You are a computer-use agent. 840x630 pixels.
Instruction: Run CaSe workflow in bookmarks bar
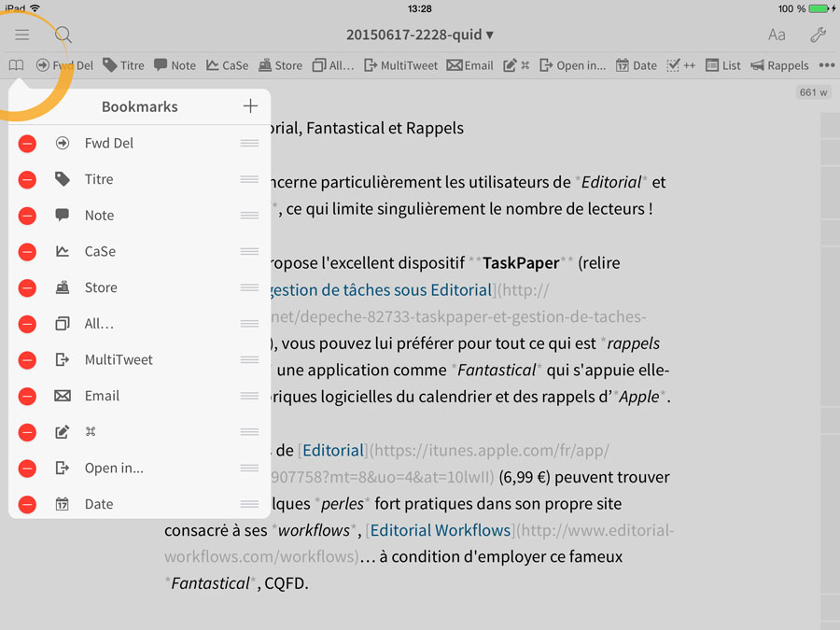[227, 65]
